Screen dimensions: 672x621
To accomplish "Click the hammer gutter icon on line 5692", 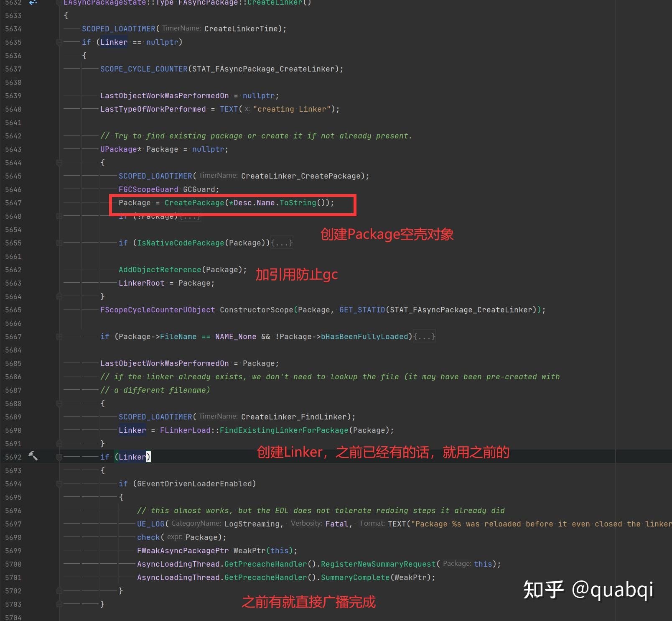I will [x=33, y=456].
